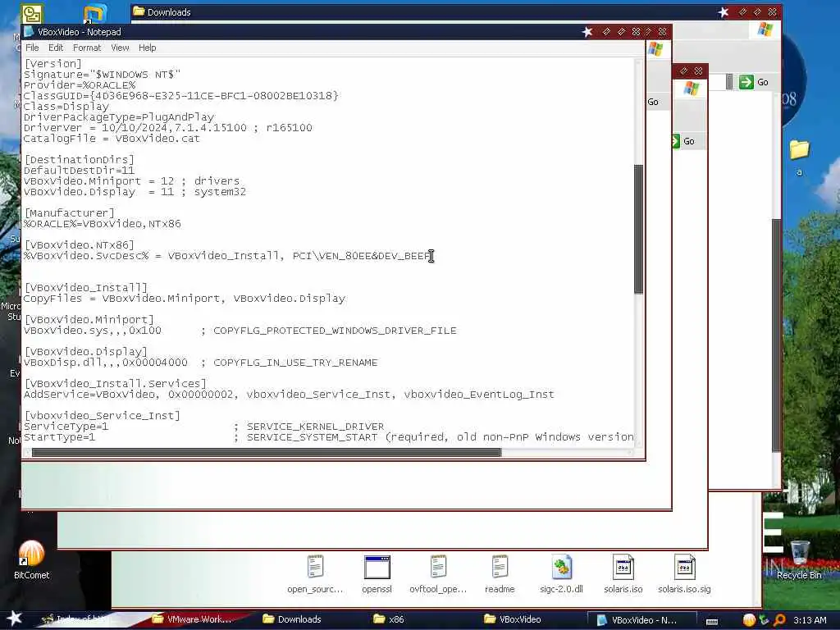Image resolution: width=840 pixels, height=630 pixels.
Task: Click the green Go arrow in Downloads window
Action: click(x=746, y=82)
